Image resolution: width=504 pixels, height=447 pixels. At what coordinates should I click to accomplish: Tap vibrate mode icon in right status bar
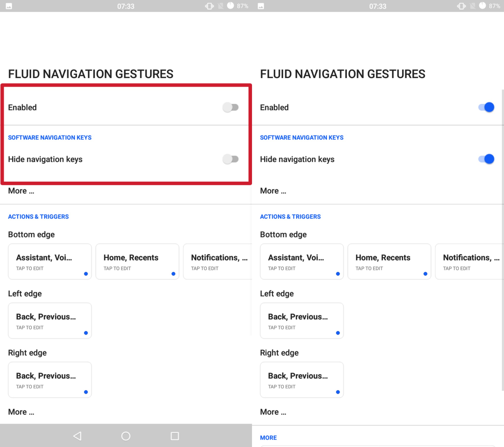coord(461,6)
